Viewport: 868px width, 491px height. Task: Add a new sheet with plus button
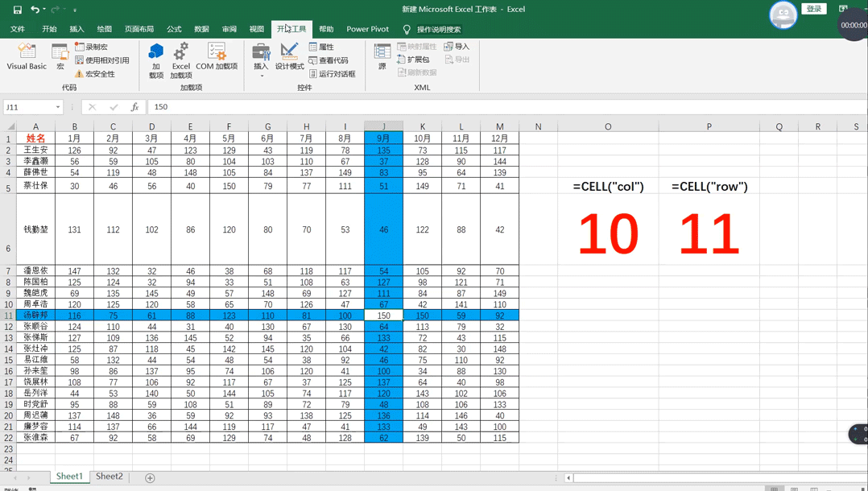pos(150,477)
